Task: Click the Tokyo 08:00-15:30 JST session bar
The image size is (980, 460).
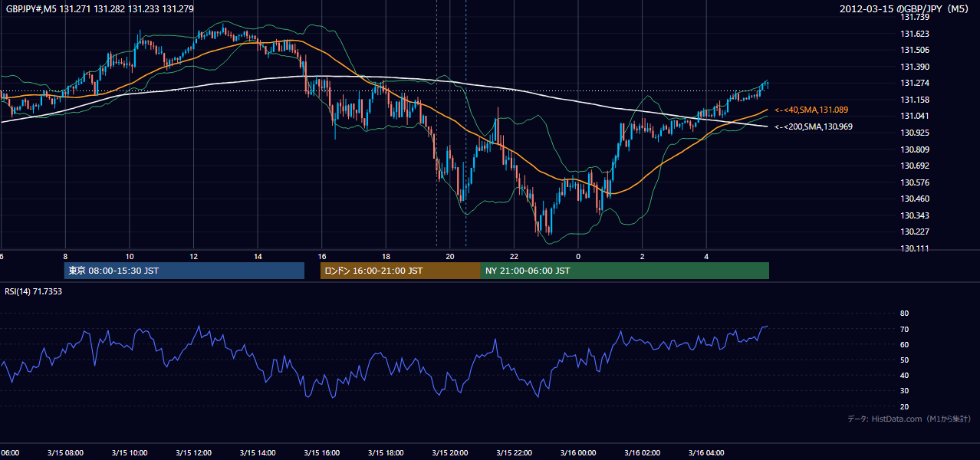Action: pos(184,271)
